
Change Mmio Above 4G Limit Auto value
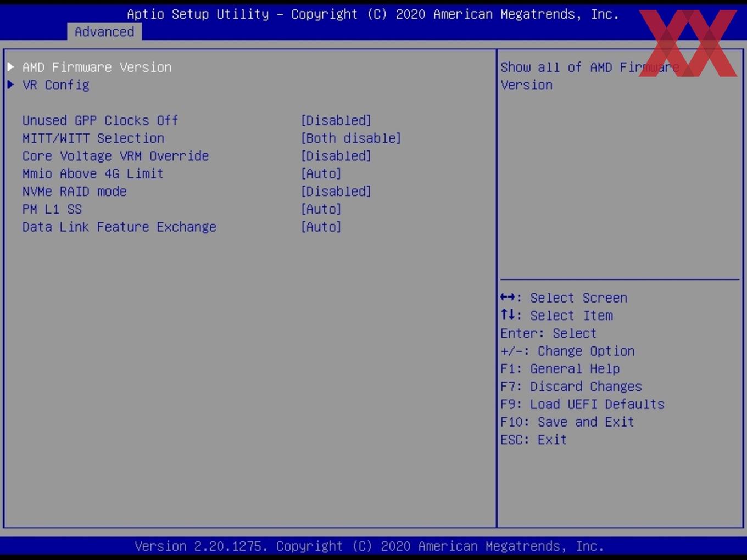321,173
